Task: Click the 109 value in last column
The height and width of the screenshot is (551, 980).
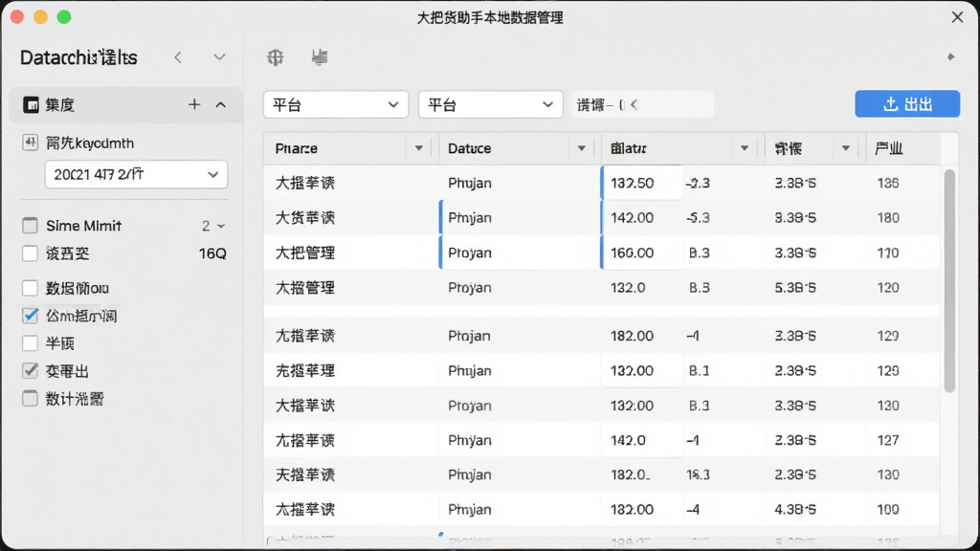Action: pyautogui.click(x=887, y=509)
